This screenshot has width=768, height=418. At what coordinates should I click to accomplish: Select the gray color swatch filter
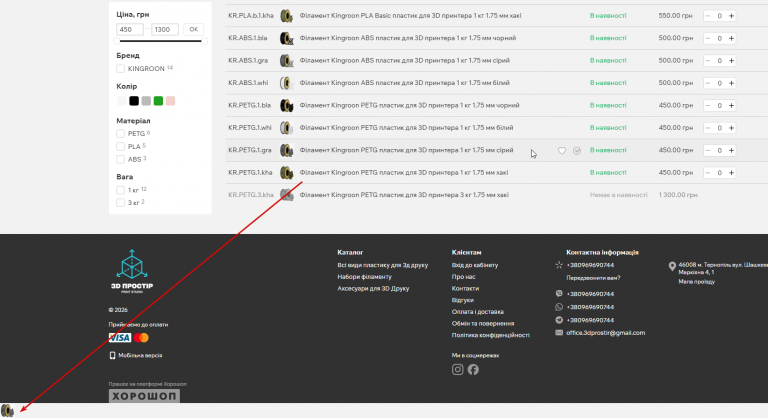(146, 101)
